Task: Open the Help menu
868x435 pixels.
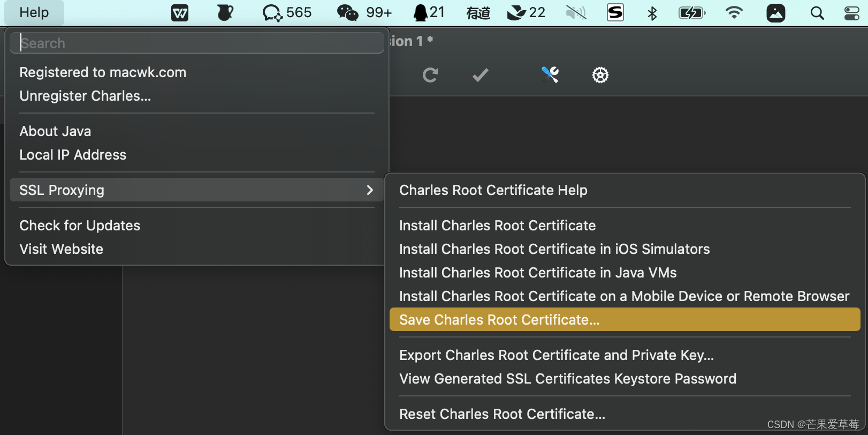Action: pos(34,13)
